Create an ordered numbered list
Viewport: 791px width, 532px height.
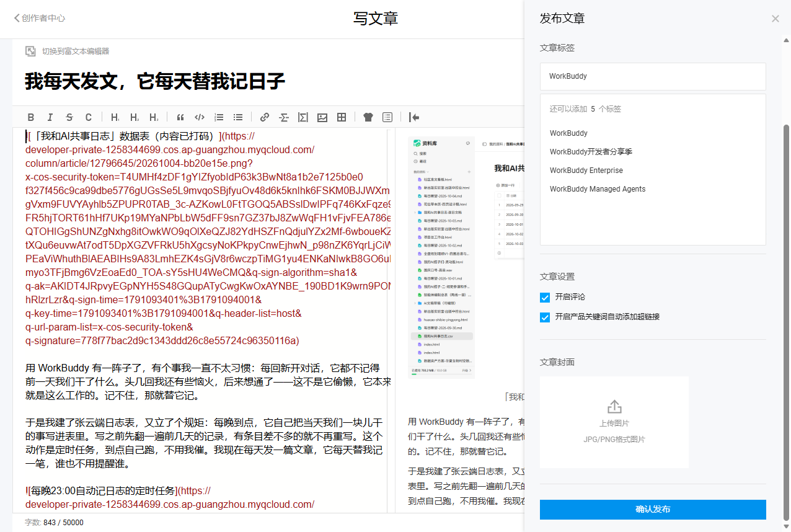tap(219, 117)
